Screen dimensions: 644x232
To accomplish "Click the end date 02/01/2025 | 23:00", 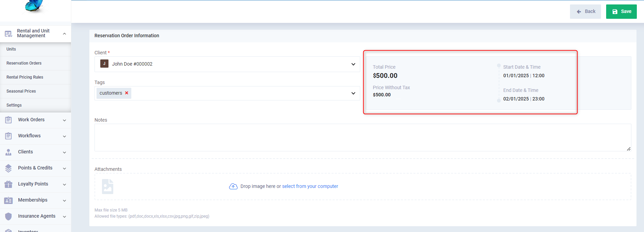I will pyautogui.click(x=524, y=99).
